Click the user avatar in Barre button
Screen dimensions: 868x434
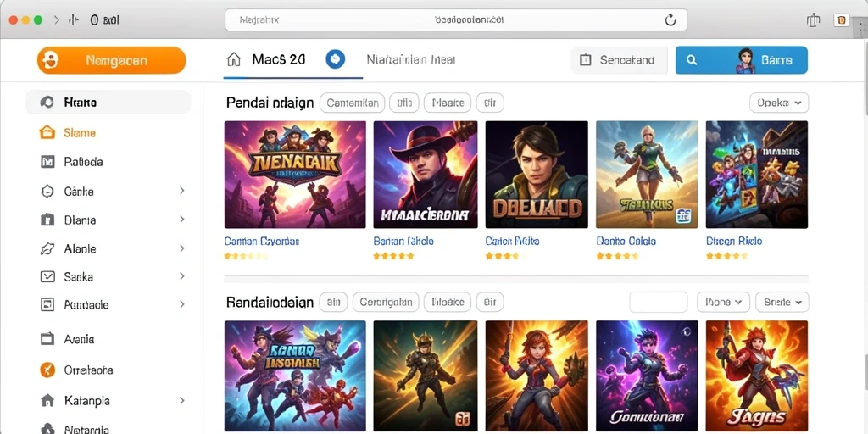pyautogui.click(x=745, y=60)
